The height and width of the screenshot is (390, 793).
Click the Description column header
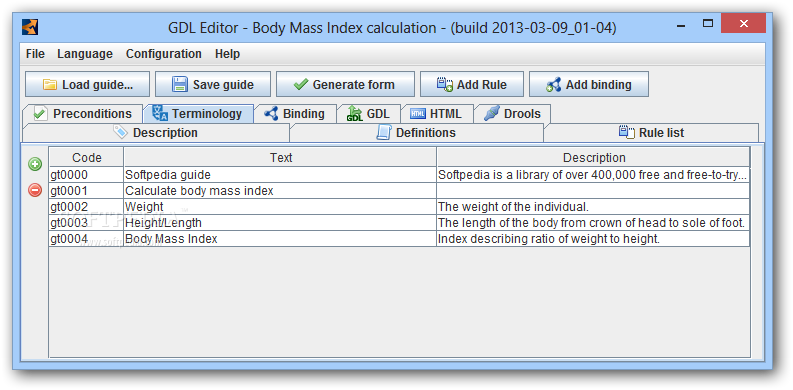[x=594, y=157]
